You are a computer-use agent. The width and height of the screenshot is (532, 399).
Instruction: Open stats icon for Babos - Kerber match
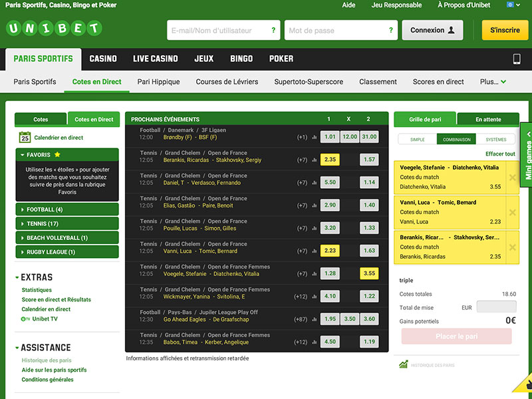[314, 342]
